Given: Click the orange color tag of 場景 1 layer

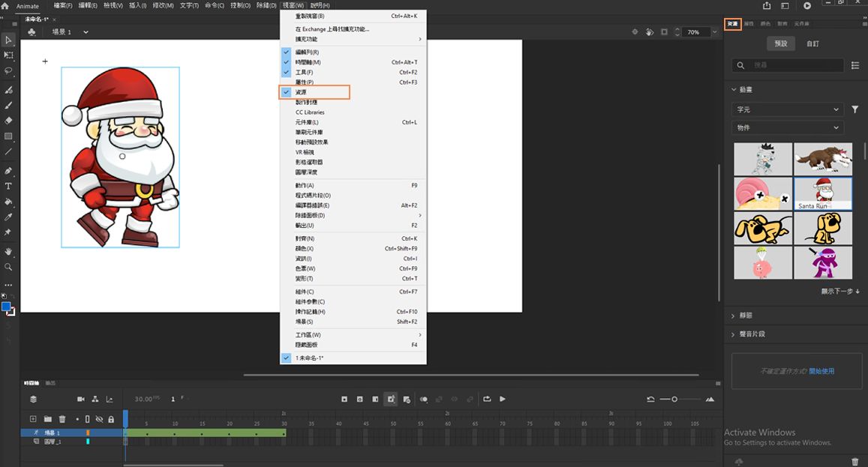Looking at the screenshot, I should click(x=88, y=433).
